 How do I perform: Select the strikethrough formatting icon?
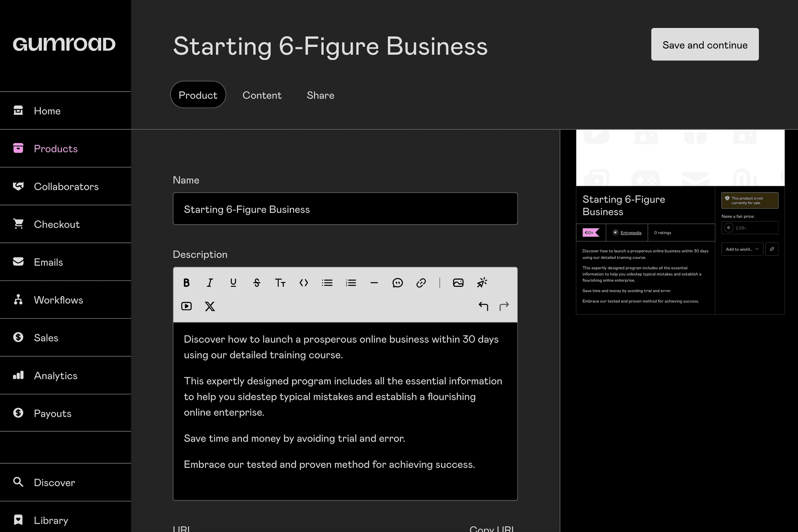point(257,283)
